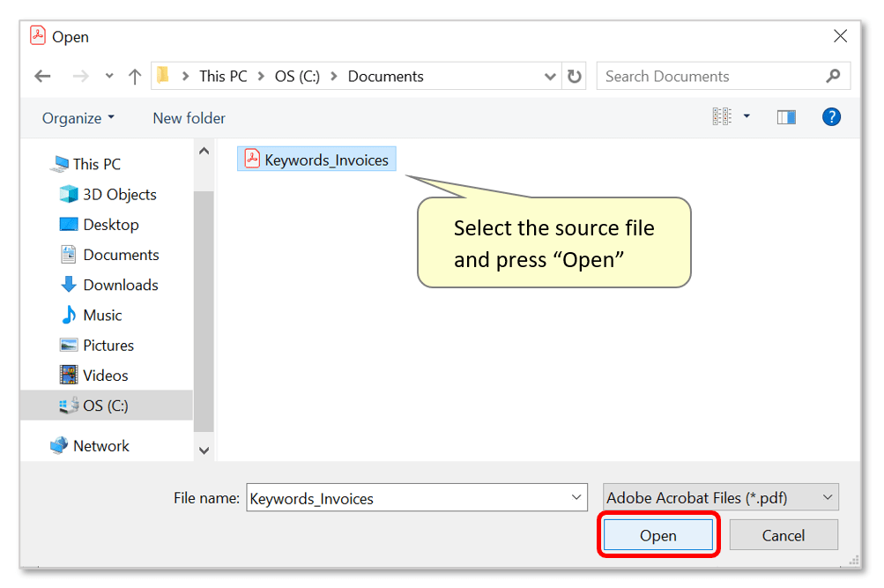Cancel the Open dialog

click(784, 535)
